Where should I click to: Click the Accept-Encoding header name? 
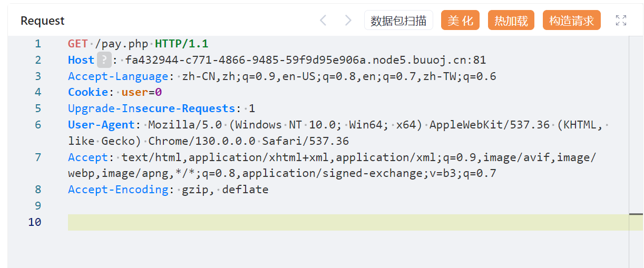click(x=118, y=190)
